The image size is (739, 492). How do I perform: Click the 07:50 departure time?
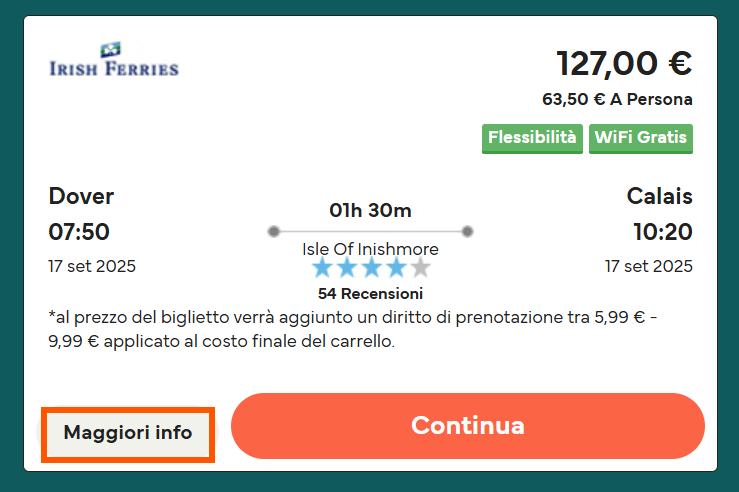[x=79, y=232]
